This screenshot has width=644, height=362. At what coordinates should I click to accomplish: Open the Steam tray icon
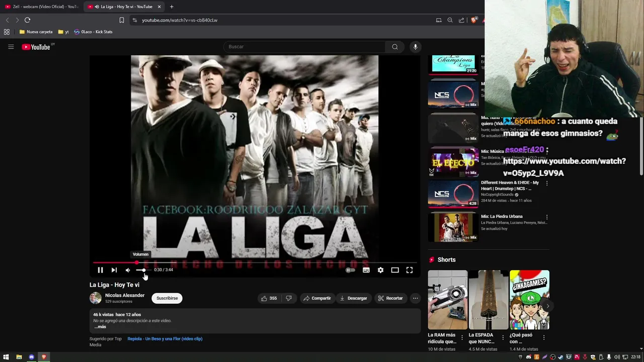(560, 357)
